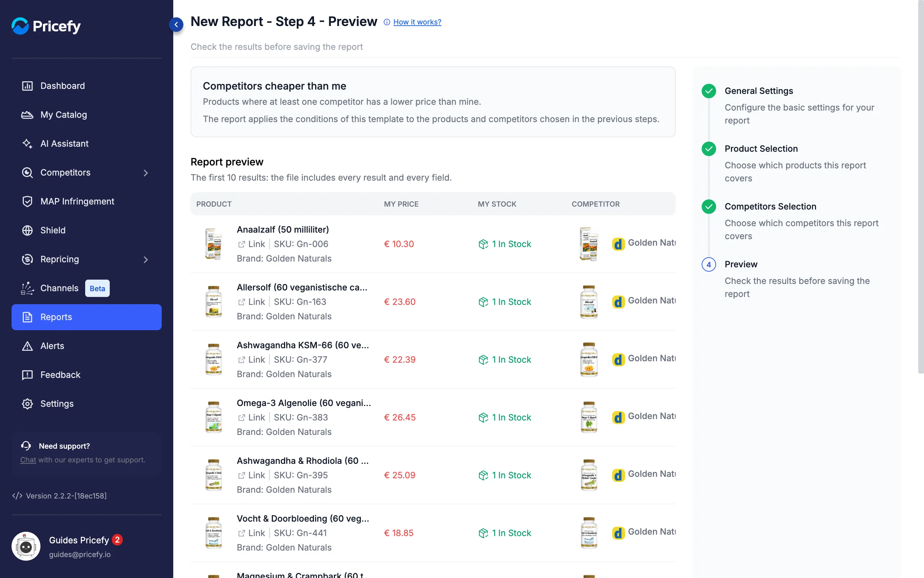924x578 pixels.
Task: Open the Ashwagandha KSM-66 Gn-377 Link
Action: coord(251,359)
